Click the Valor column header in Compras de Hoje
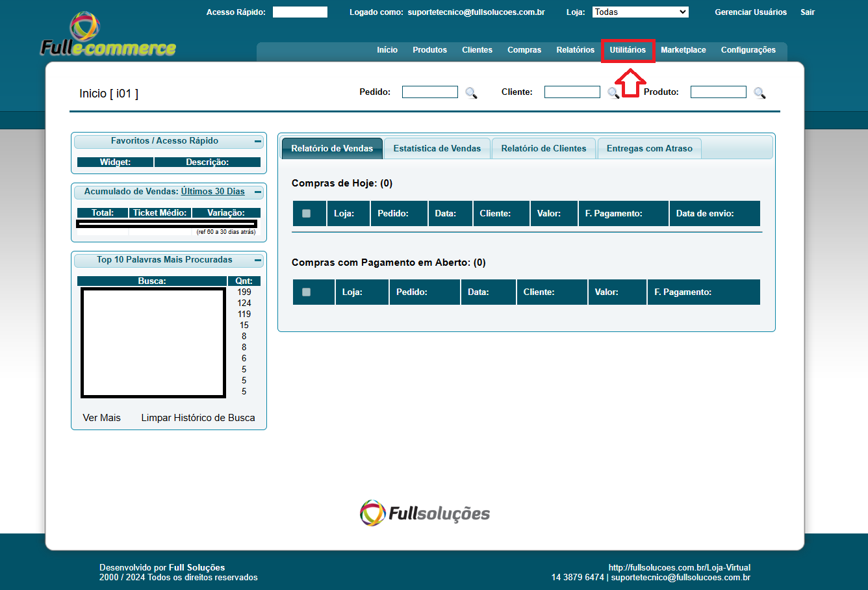Image resolution: width=868 pixels, height=590 pixels. [x=554, y=213]
